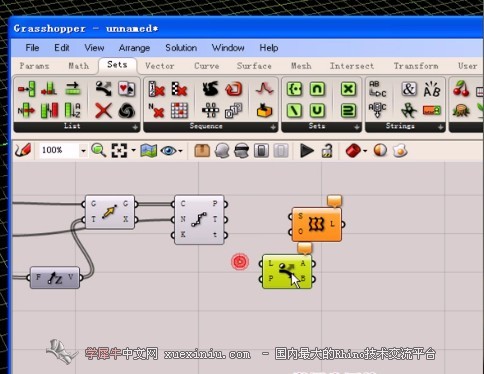Click the Cull Index component icon
Screen dimensions: 484x374
pos(156,89)
